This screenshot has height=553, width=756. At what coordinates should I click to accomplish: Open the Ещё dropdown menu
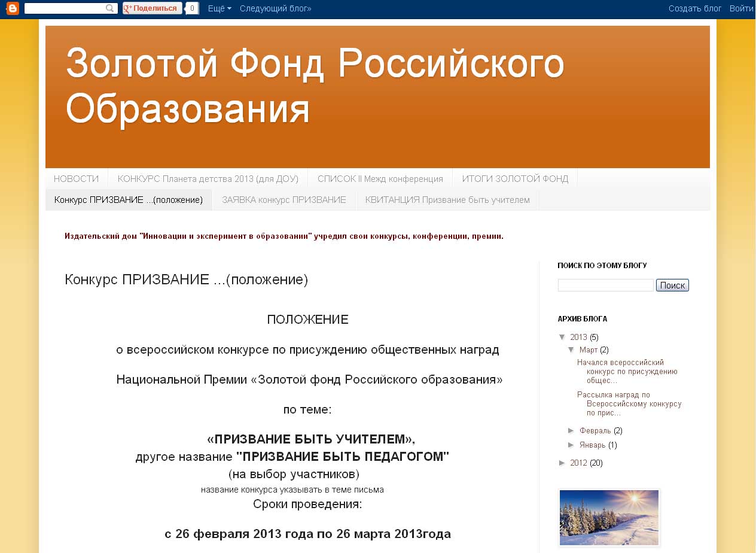pyautogui.click(x=220, y=8)
